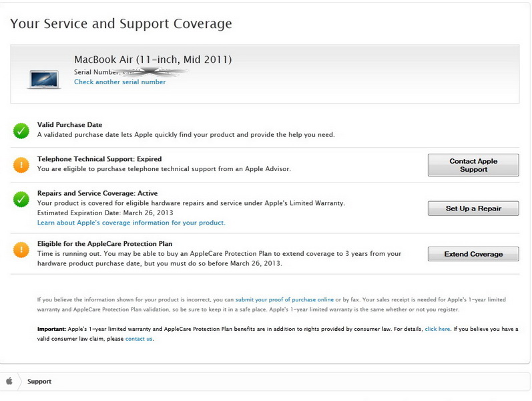Open the consumer law 'click here' link
Image resolution: width=532 pixels, height=401 pixels.
click(x=437, y=329)
